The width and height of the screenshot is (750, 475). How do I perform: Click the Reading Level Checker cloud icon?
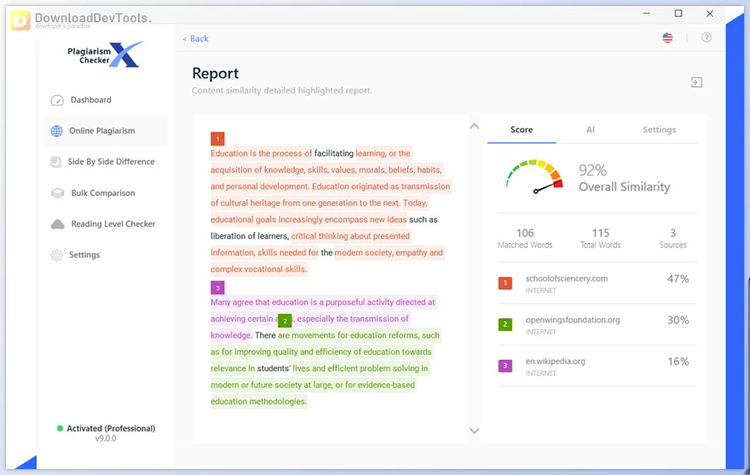tap(57, 224)
